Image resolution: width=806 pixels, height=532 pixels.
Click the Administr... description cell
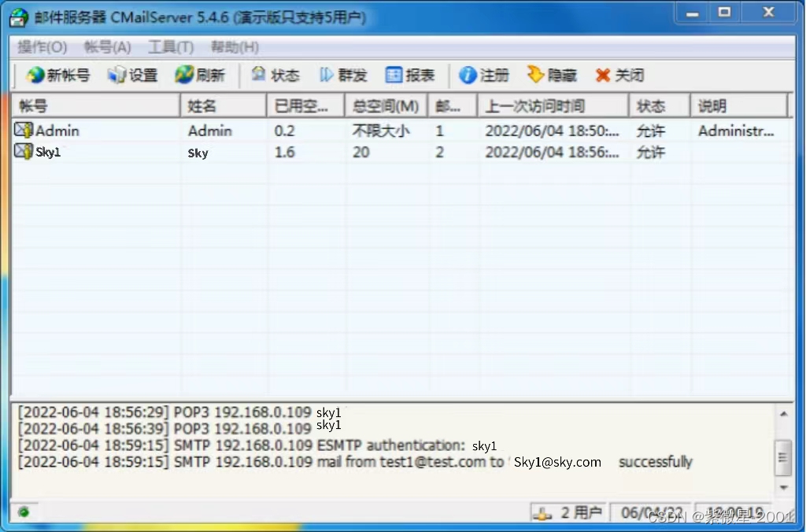point(736,131)
